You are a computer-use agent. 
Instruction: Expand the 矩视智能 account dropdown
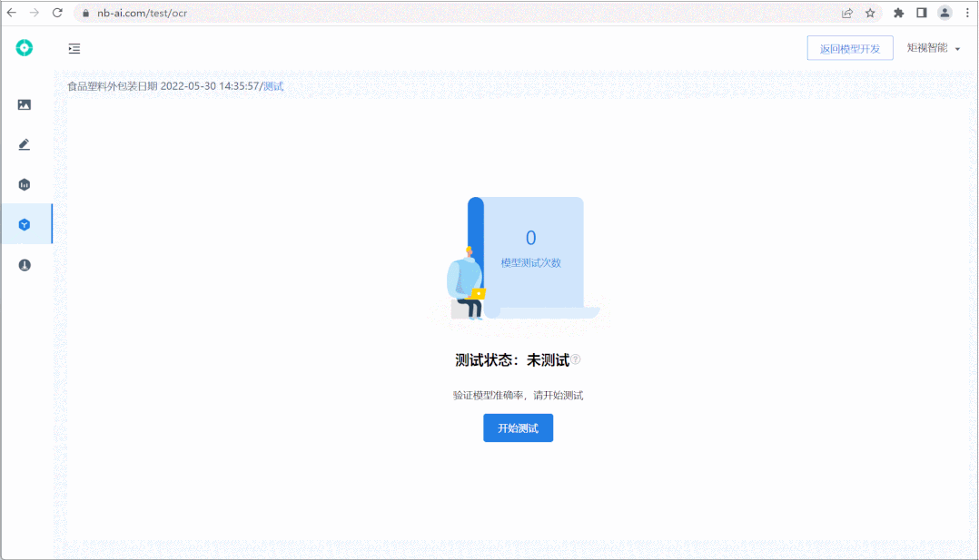pos(934,48)
